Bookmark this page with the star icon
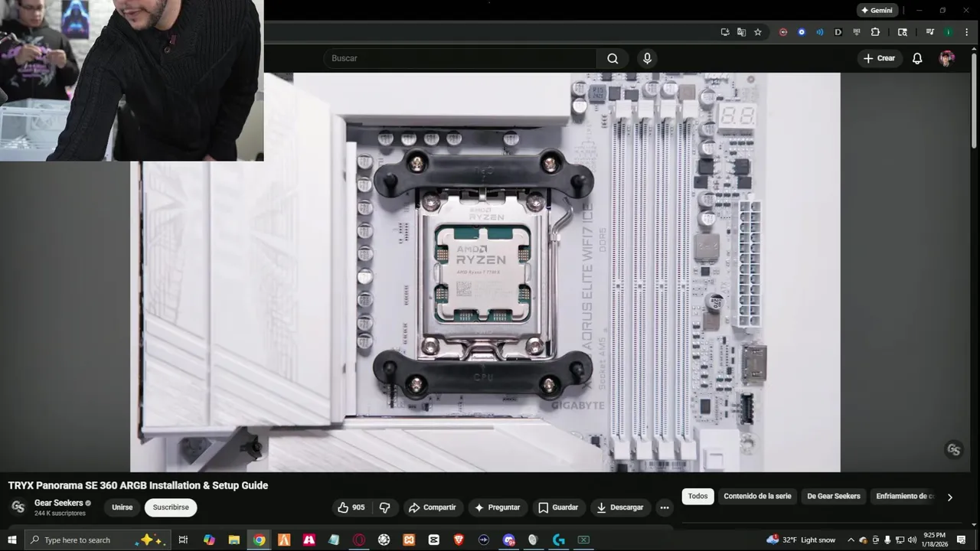 pos(758,32)
